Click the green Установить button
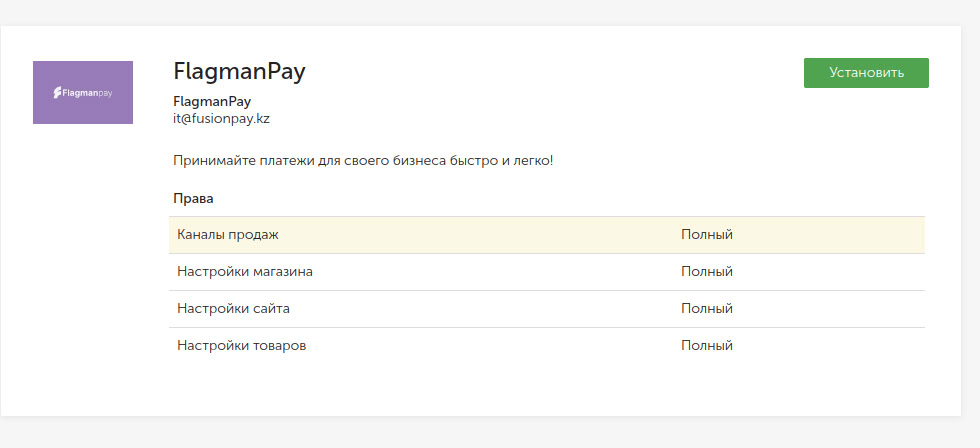This screenshot has height=448, width=980. 866,73
